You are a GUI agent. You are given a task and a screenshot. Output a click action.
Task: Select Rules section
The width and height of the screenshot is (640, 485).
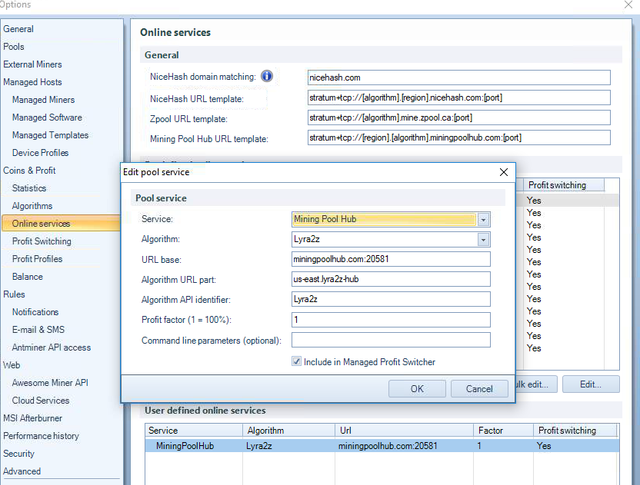coord(14,294)
